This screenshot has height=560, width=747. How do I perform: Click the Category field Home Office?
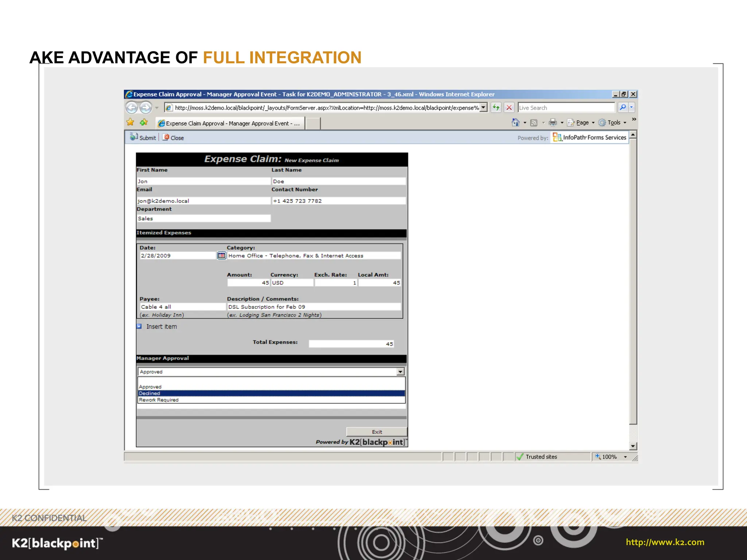point(314,256)
